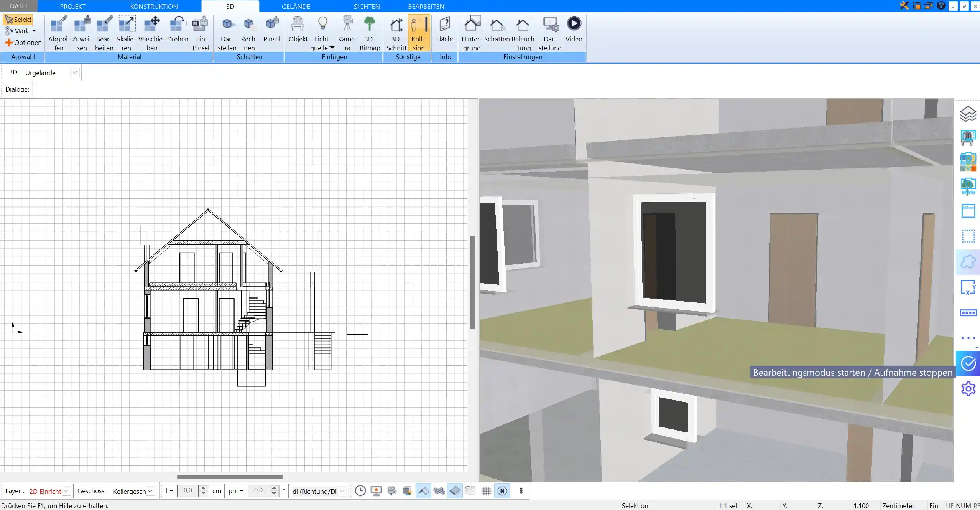980x510 pixels.
Task: Click the three-dots more sidebar icon
Action: 968,338
